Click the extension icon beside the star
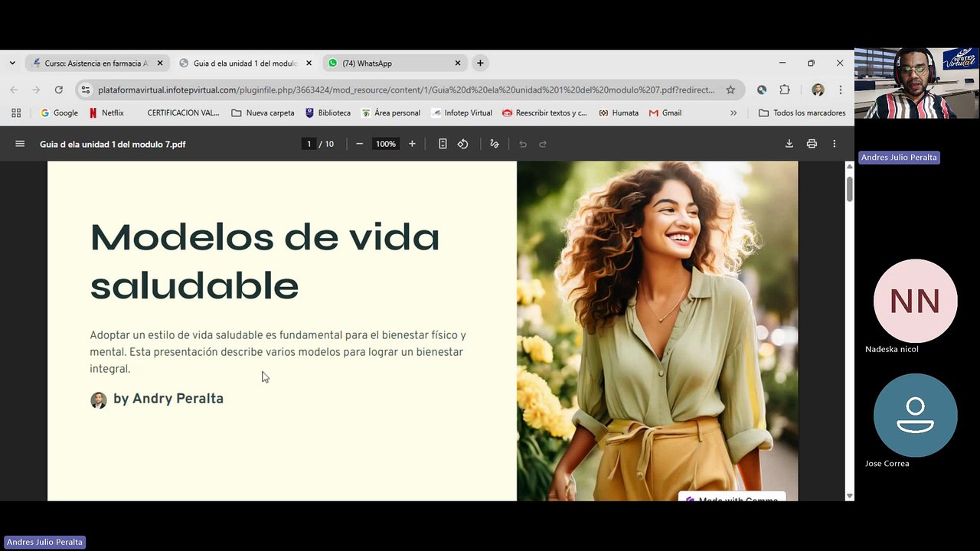980x551 pixels. [x=762, y=90]
